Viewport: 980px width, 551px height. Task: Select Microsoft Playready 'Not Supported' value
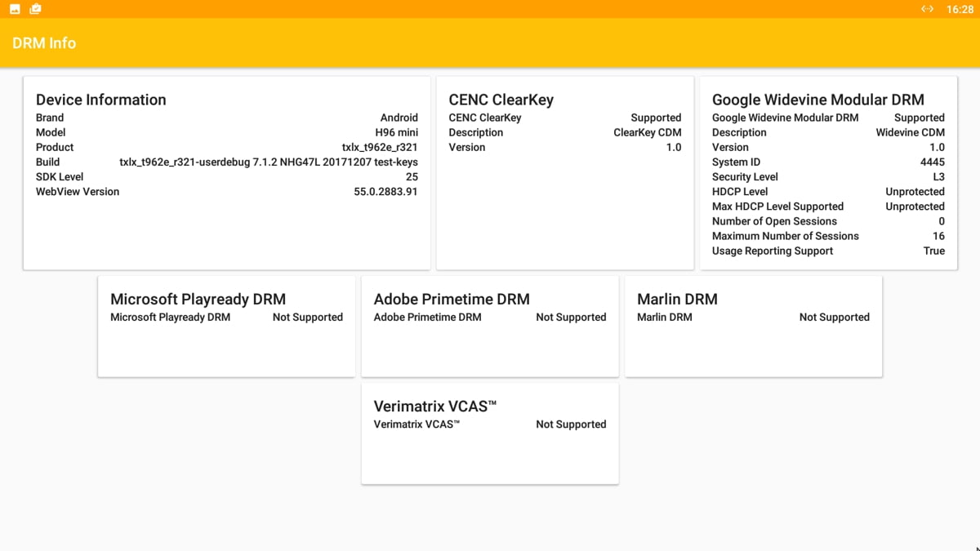tap(308, 317)
